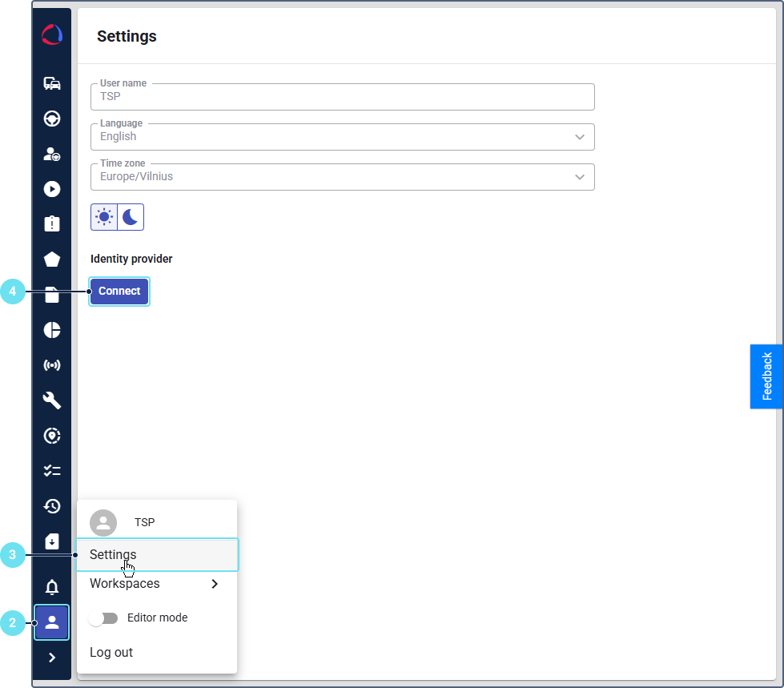Click the Connect identity provider button
Image resolution: width=784 pixels, height=688 pixels.
point(119,292)
